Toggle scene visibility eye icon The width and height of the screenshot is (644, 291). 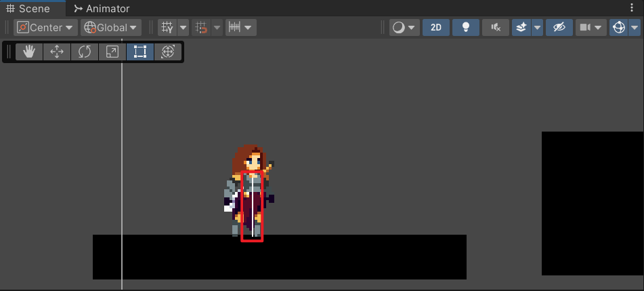pyautogui.click(x=559, y=28)
